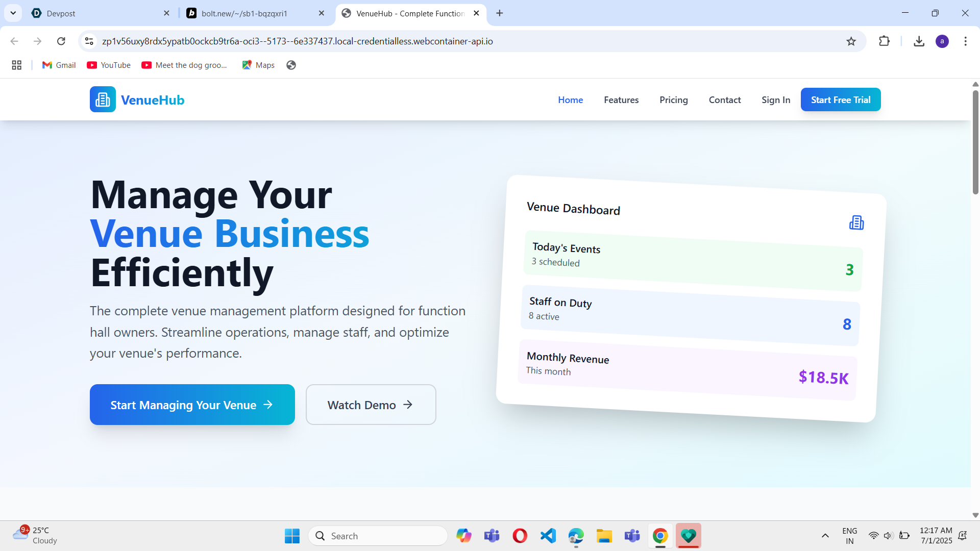
Task: Open the Features nav link
Action: point(621,100)
